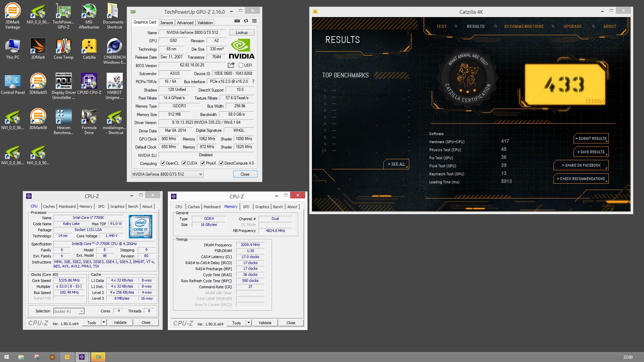Toggle the PhysX checkbox
The image size is (644, 362).
pyautogui.click(x=203, y=163)
